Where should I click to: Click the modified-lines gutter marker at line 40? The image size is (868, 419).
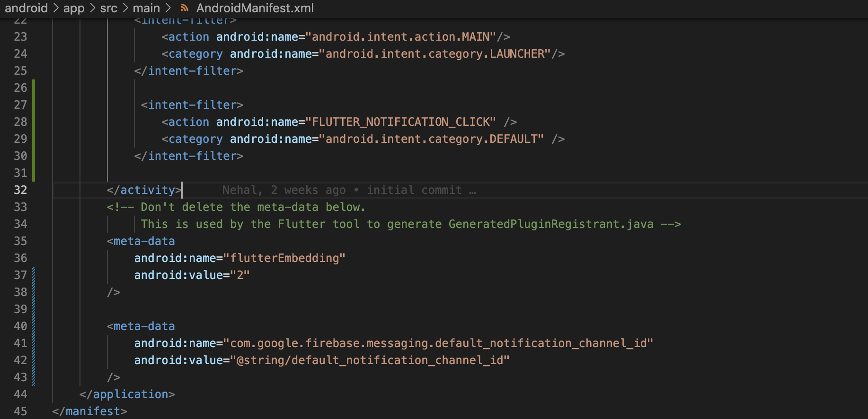pyautogui.click(x=34, y=326)
